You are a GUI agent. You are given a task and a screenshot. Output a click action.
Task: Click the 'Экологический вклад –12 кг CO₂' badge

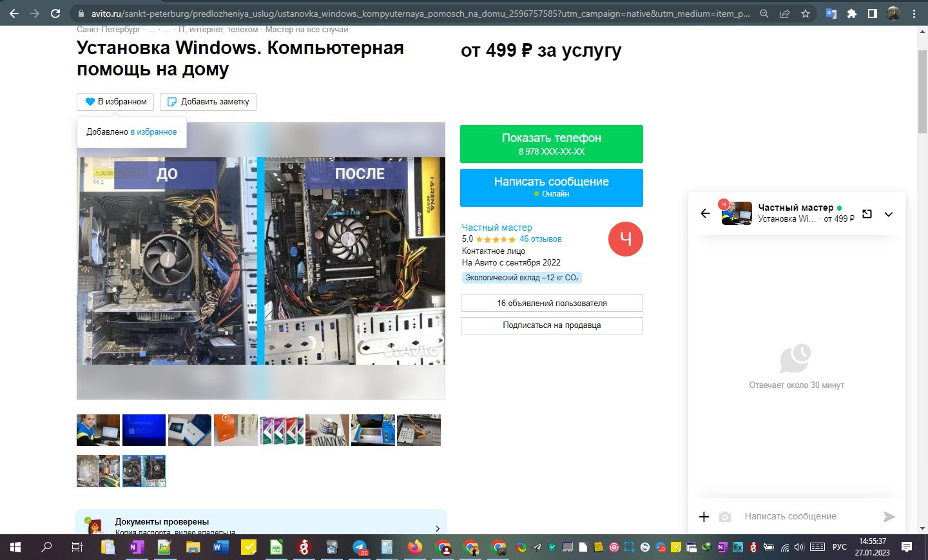click(522, 278)
